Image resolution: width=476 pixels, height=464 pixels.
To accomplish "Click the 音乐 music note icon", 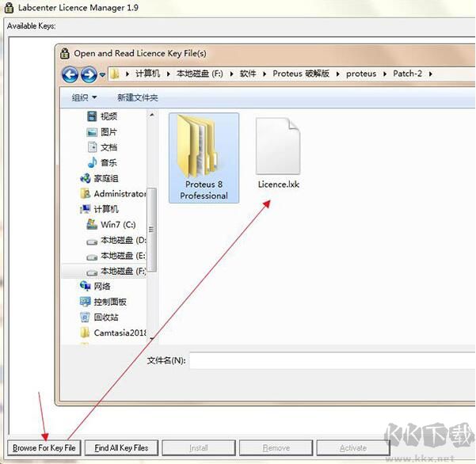I will pyautogui.click(x=93, y=162).
